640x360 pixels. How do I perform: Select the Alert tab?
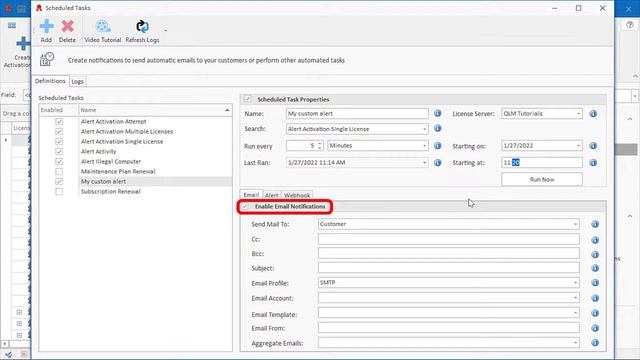[x=271, y=195]
